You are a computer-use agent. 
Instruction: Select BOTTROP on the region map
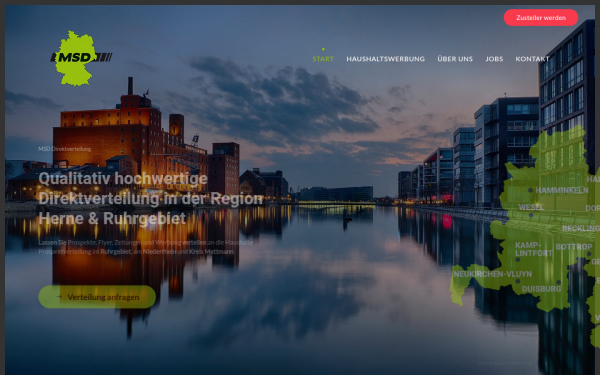click(574, 247)
